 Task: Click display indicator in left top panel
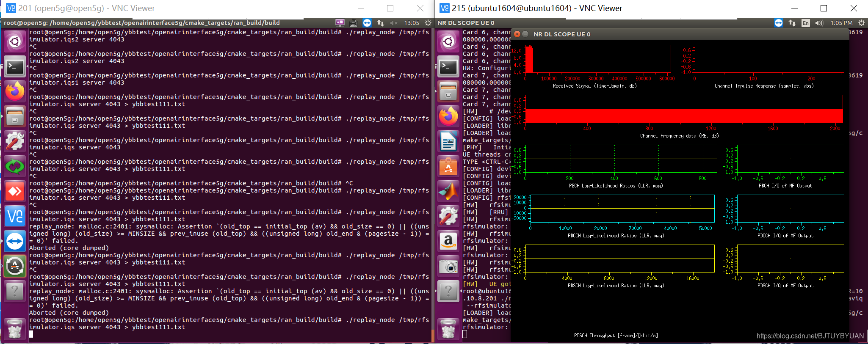(340, 23)
